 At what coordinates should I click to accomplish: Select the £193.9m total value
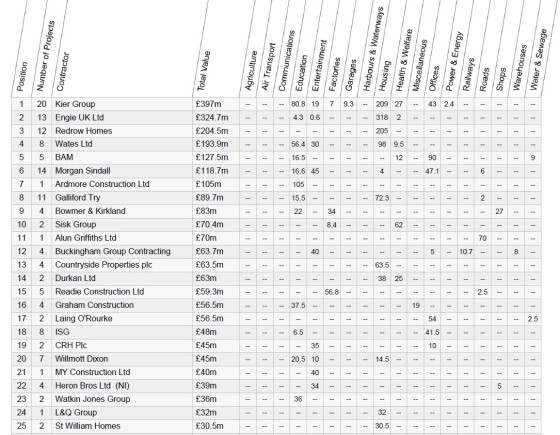(212, 144)
